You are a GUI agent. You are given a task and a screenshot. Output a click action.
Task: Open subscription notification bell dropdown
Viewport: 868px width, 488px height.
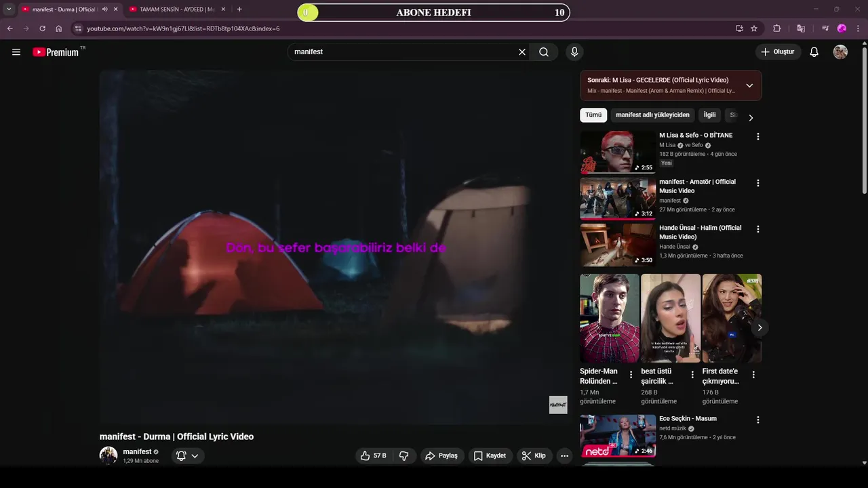coord(187,455)
